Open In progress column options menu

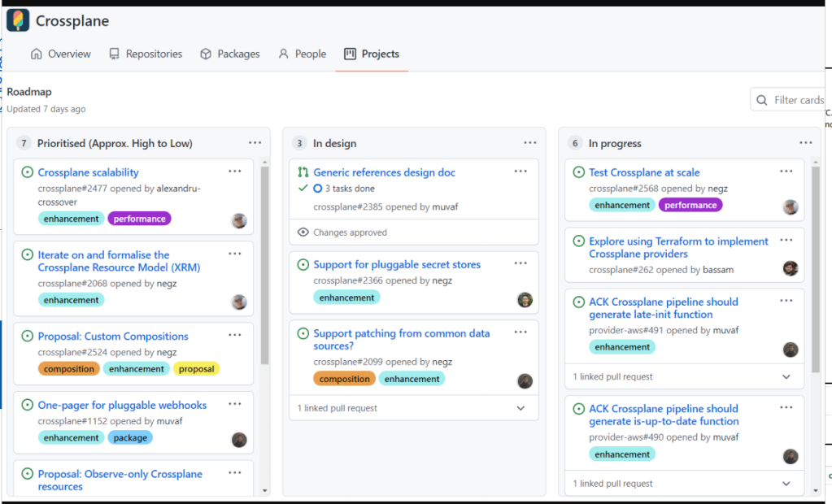(805, 143)
